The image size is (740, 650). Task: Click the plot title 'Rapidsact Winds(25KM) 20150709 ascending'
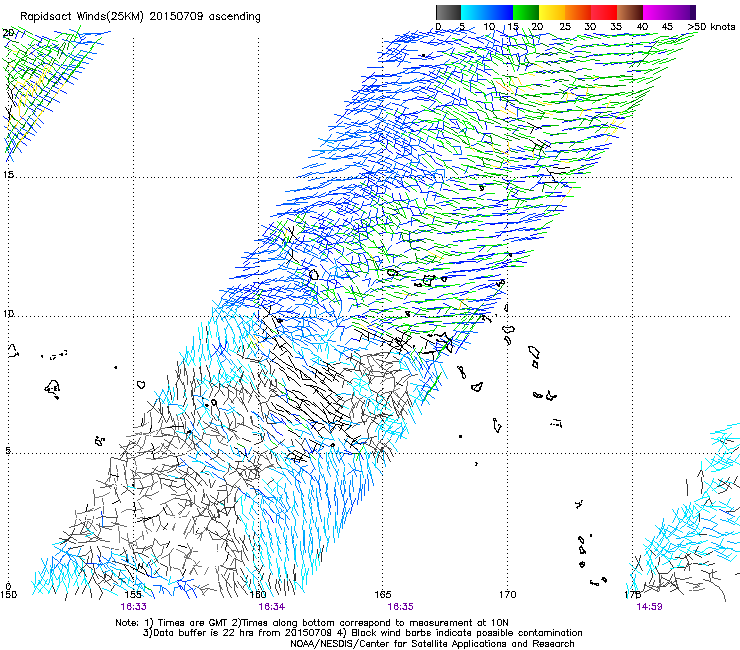(x=140, y=17)
